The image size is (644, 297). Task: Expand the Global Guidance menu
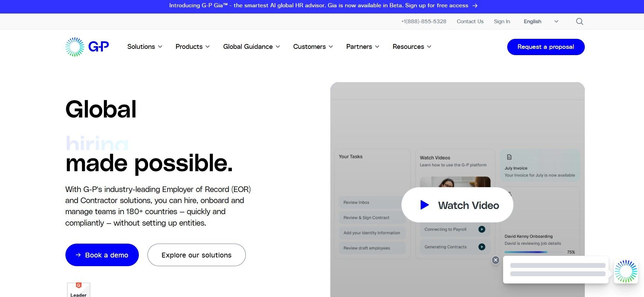[x=251, y=47]
